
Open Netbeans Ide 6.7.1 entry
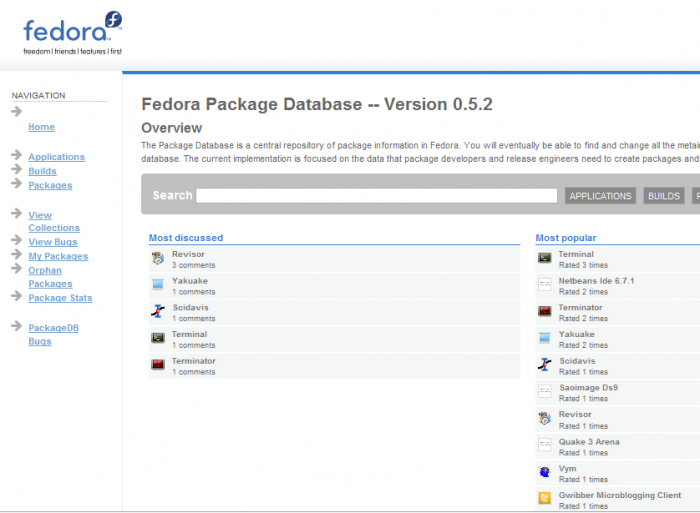(x=596, y=281)
